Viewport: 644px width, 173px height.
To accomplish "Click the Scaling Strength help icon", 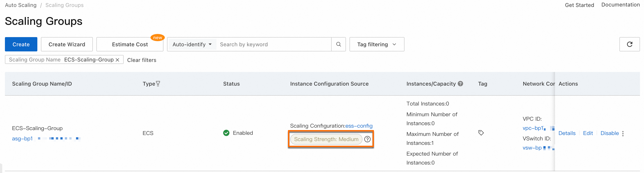I will point(367,139).
